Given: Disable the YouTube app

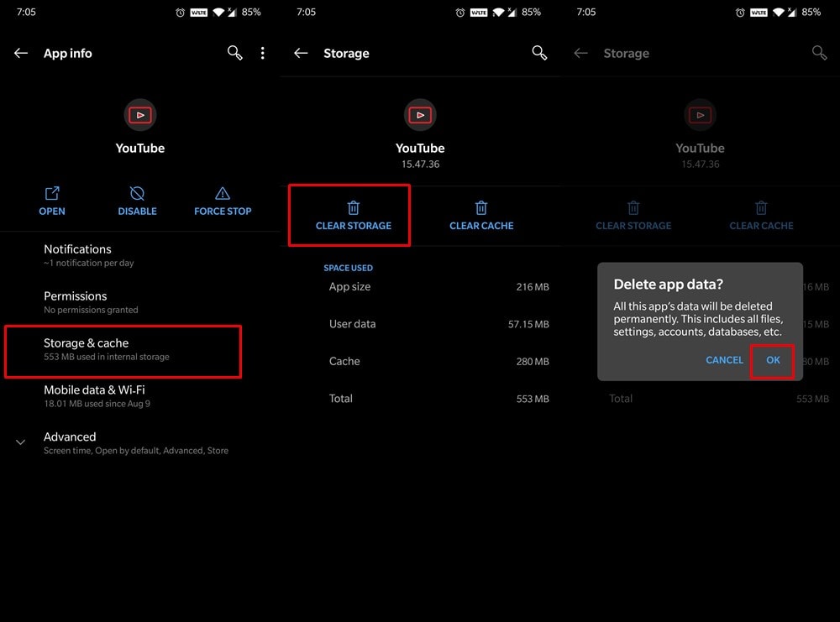Looking at the screenshot, I should tap(137, 201).
